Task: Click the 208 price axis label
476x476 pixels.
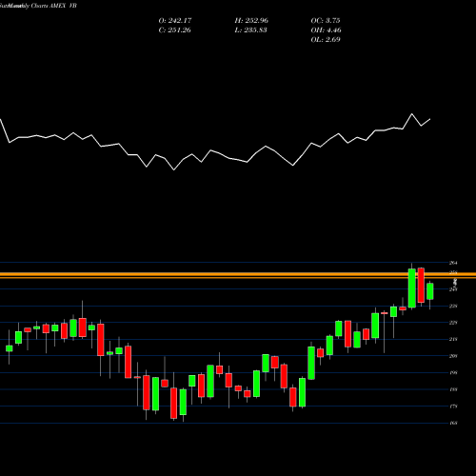Action: (x=453, y=356)
